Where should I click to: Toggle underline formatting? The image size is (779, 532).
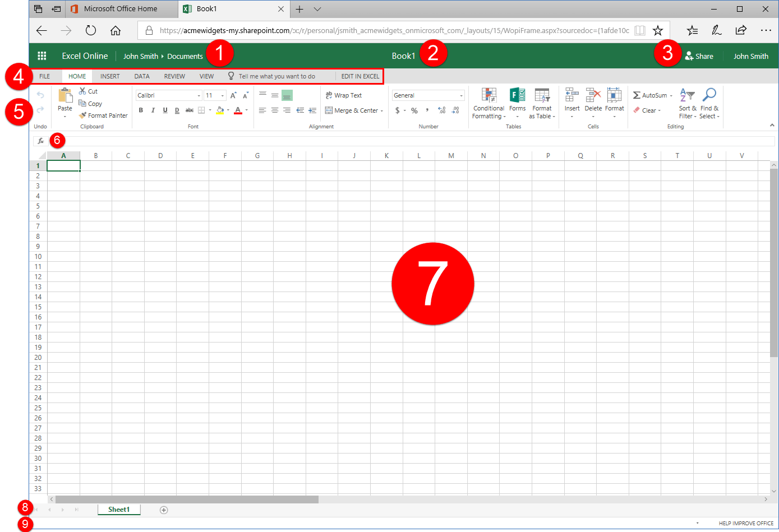click(x=164, y=110)
